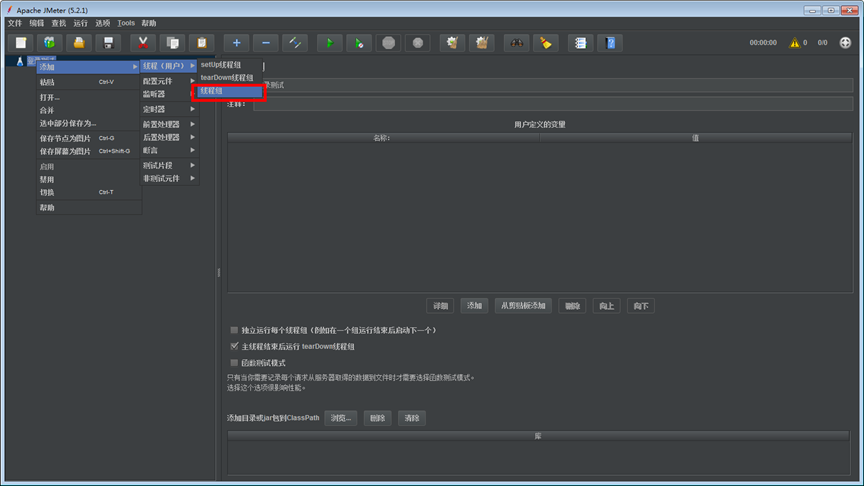Click the Open file folder icon
The height and width of the screenshot is (486, 864).
tap(79, 43)
